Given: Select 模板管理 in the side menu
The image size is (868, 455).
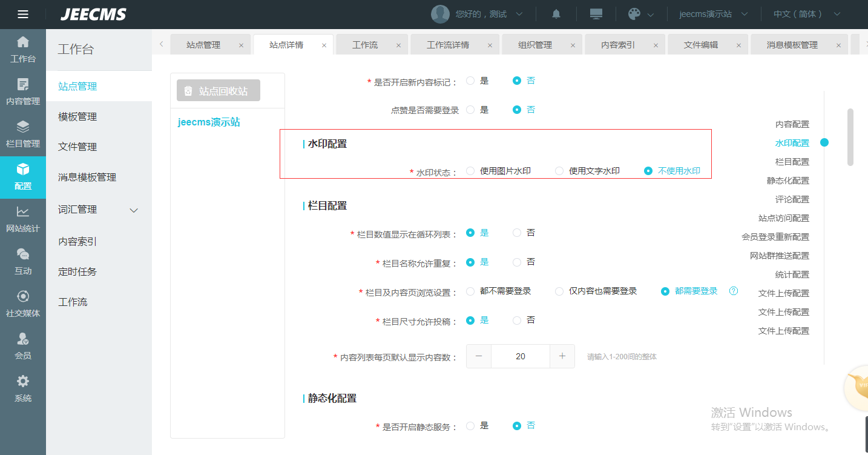Looking at the screenshot, I should click(77, 117).
